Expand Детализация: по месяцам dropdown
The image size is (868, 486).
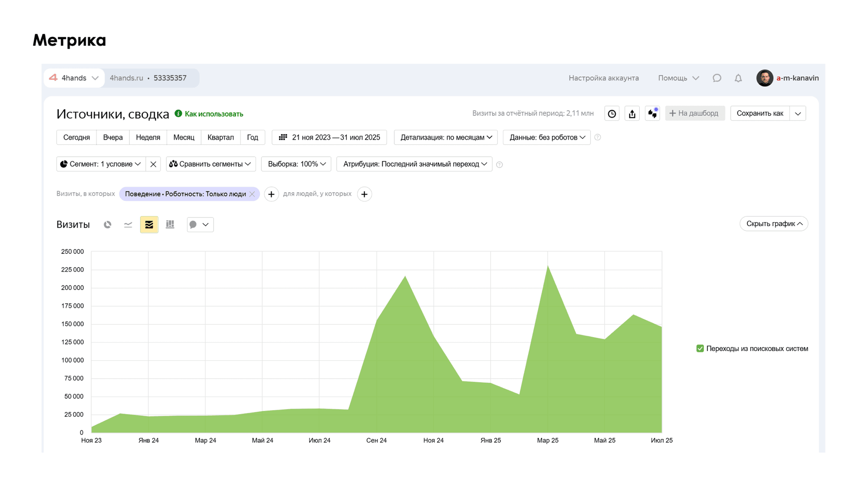coord(446,138)
